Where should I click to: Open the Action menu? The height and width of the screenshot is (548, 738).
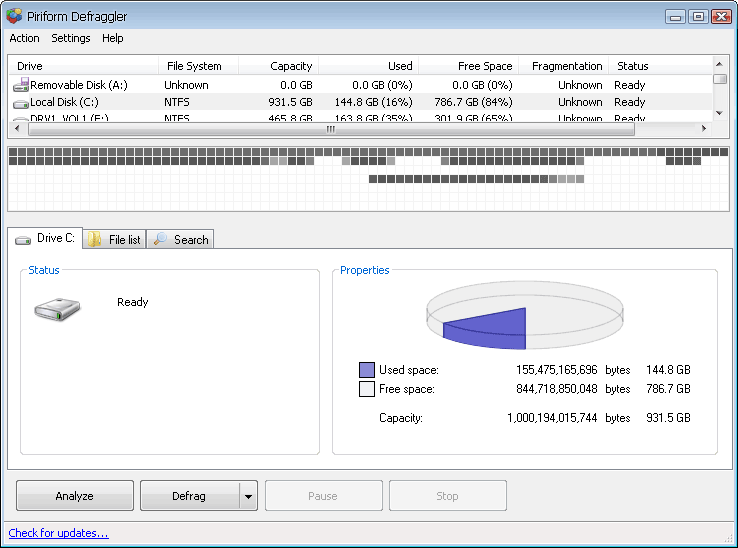coord(24,38)
